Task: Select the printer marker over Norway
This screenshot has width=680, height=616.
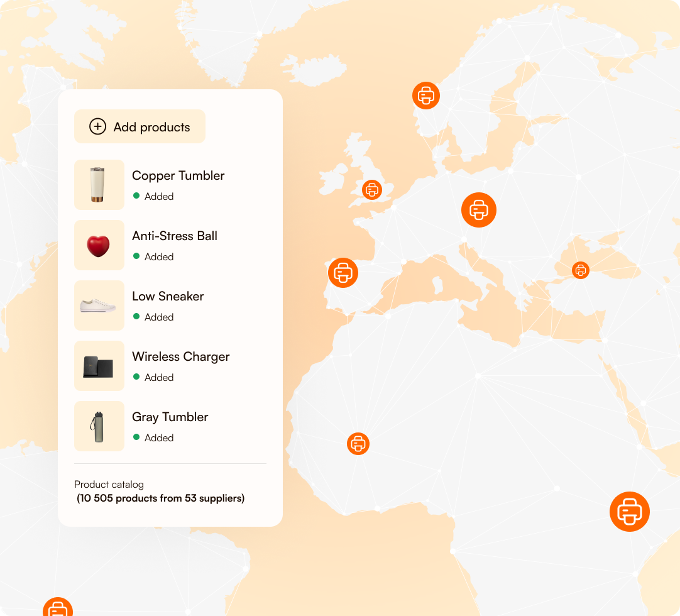Action: pos(425,96)
